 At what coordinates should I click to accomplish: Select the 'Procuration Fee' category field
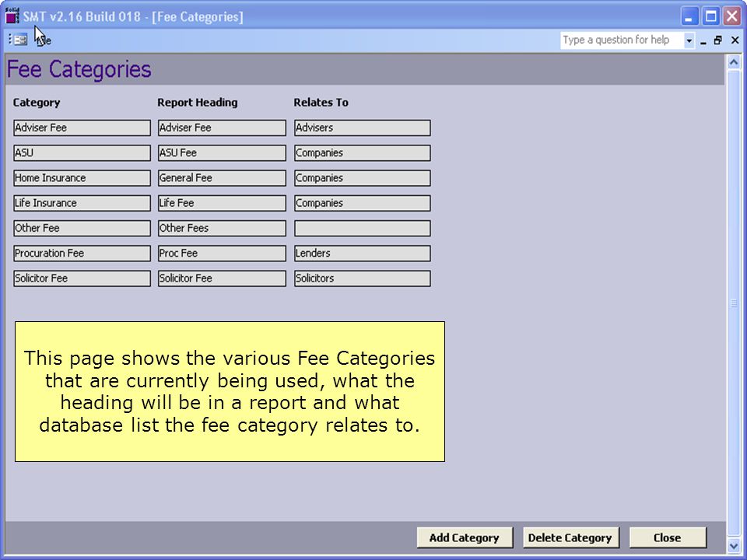(x=82, y=254)
